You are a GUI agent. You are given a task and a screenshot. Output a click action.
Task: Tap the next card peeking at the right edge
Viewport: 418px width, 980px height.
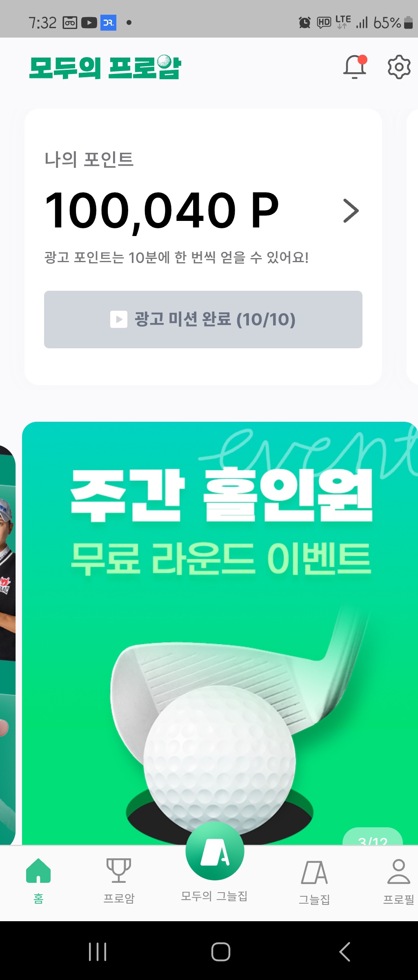click(x=412, y=247)
